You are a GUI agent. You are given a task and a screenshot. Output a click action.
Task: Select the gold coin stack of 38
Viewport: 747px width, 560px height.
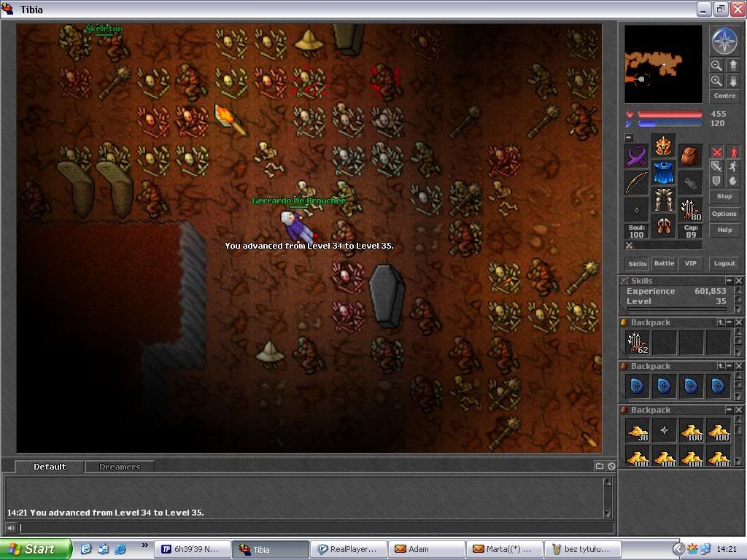(637, 432)
